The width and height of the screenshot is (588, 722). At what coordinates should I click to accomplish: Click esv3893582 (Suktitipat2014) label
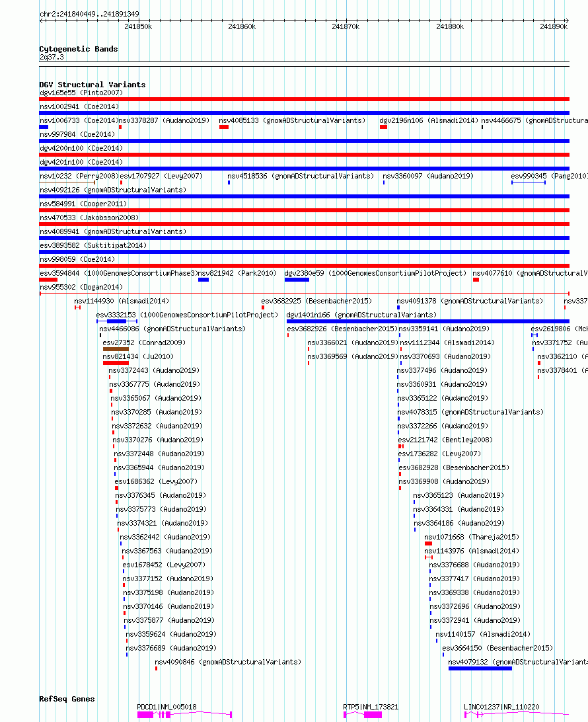tap(93, 245)
